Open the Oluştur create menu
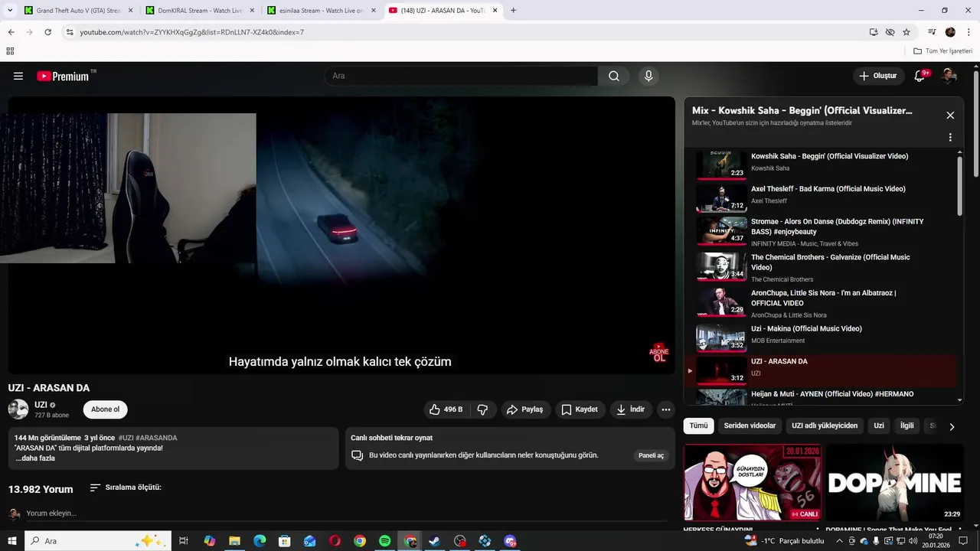Image resolution: width=980 pixels, height=551 pixels. click(x=877, y=76)
